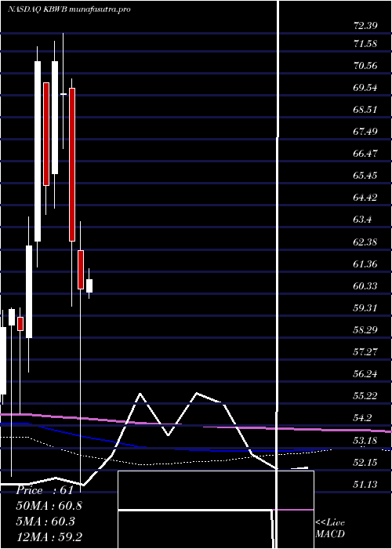
Task: Select the 62.38 price axis label
Action: pyautogui.click(x=365, y=242)
